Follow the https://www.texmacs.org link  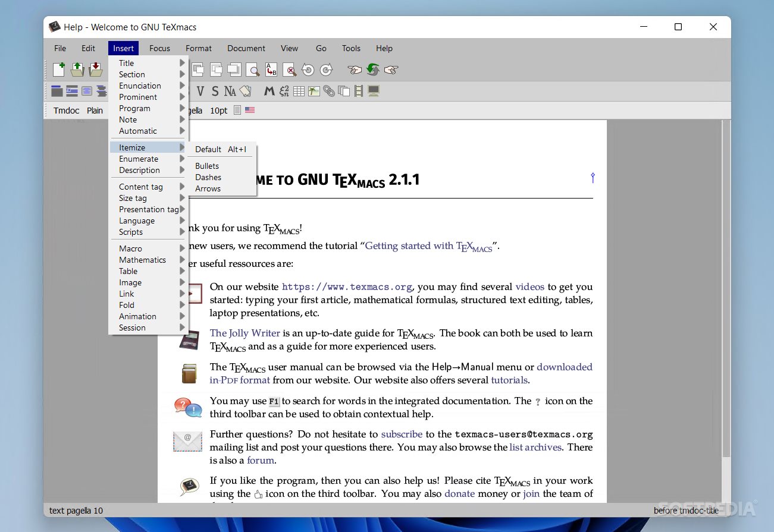[347, 287]
